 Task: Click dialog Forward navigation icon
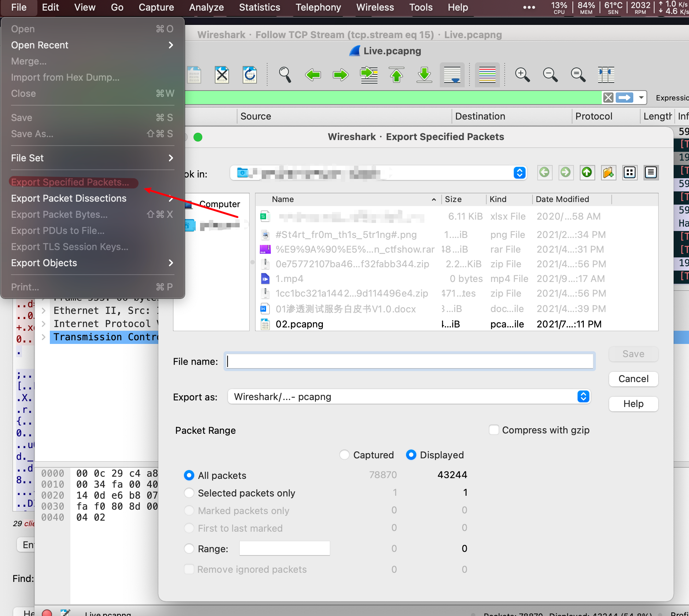(x=565, y=172)
